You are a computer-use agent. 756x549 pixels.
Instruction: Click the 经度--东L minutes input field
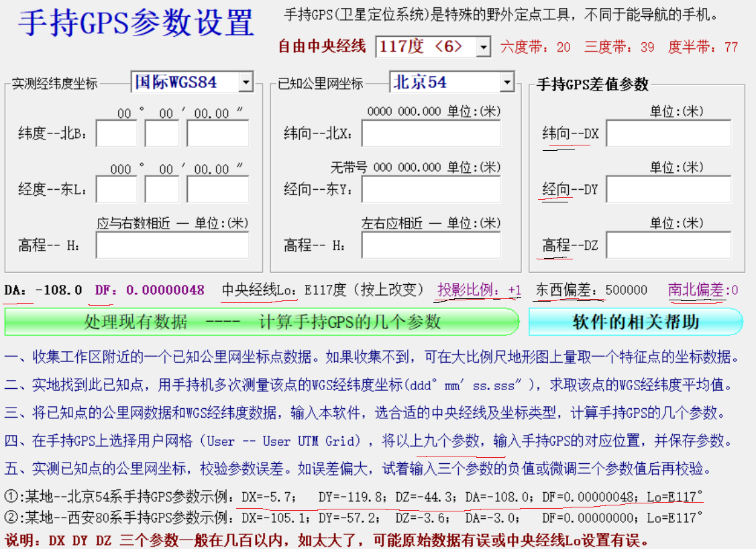tap(162, 190)
